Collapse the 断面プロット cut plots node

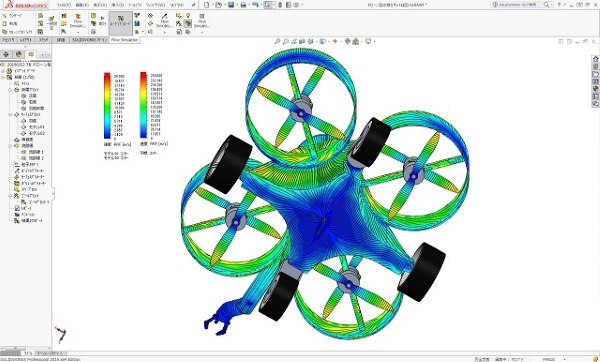(x=10, y=90)
